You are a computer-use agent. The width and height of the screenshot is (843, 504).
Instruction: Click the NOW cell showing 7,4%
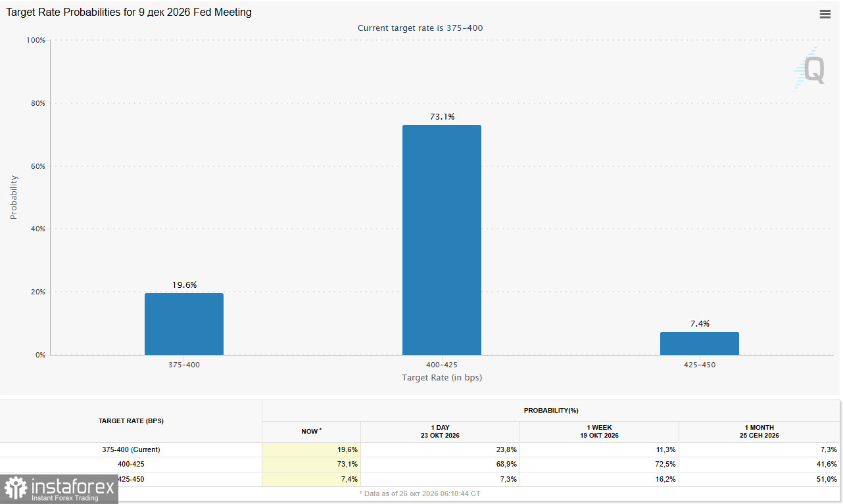coord(311,479)
